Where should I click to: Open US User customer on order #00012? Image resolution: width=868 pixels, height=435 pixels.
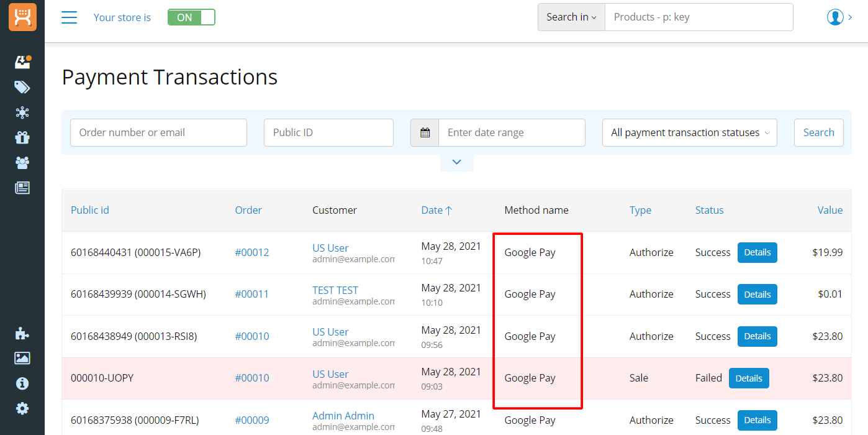point(330,248)
